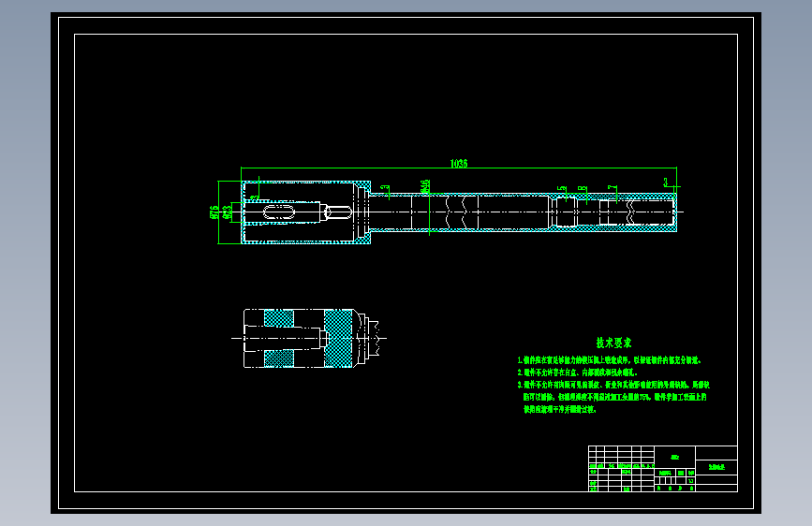This screenshot has width=812, height=526.
Task: Click the dimension labeled 5
Action: coord(562,189)
